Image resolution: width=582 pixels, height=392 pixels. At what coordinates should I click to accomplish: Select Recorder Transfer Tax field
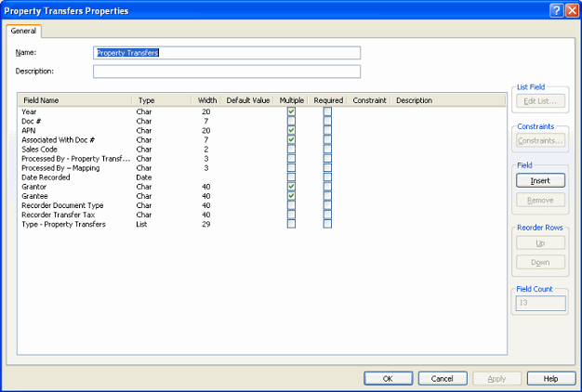pos(59,215)
